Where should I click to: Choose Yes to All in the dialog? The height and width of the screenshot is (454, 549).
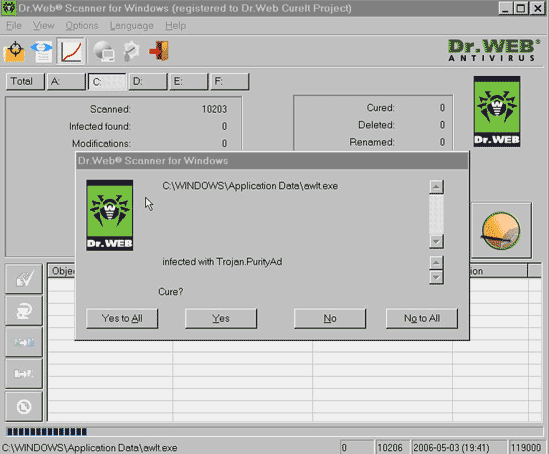tap(122, 318)
